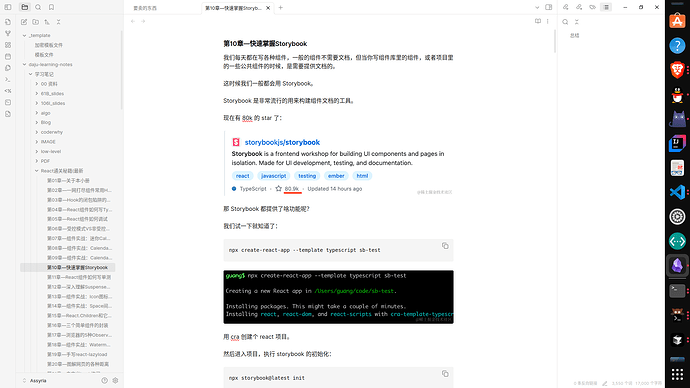
Task: Collapse the React通关秘籍 folder
Action: (x=37, y=171)
